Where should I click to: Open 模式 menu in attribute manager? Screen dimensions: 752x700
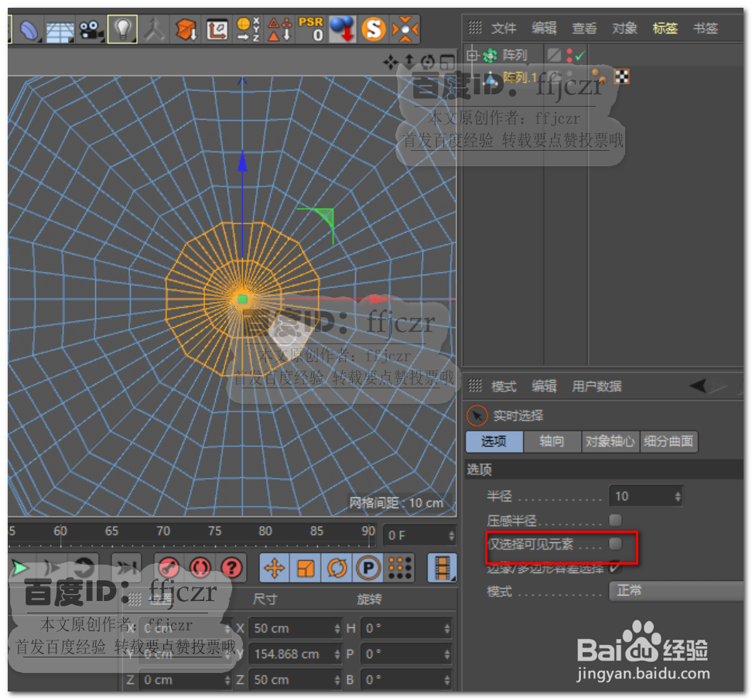504,387
